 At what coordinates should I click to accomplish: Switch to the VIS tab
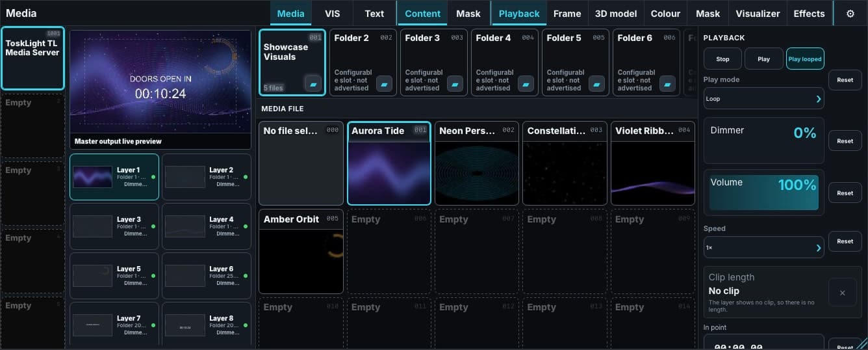pyautogui.click(x=333, y=13)
